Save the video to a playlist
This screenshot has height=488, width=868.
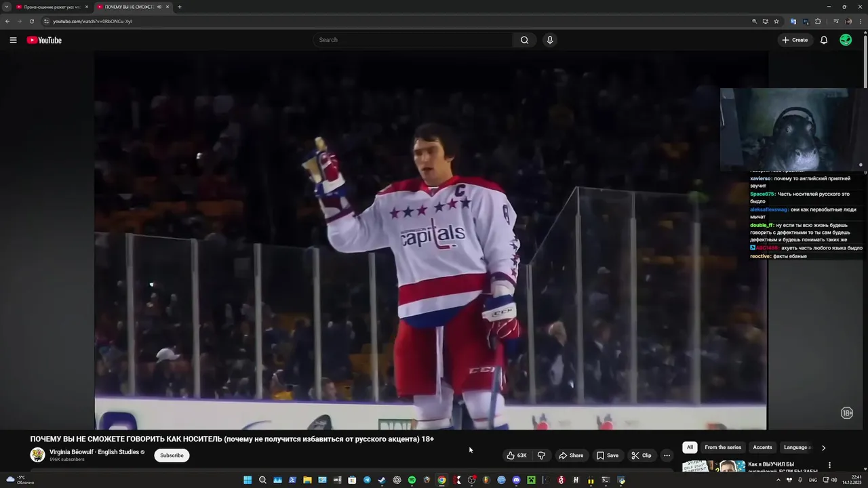tap(608, 455)
